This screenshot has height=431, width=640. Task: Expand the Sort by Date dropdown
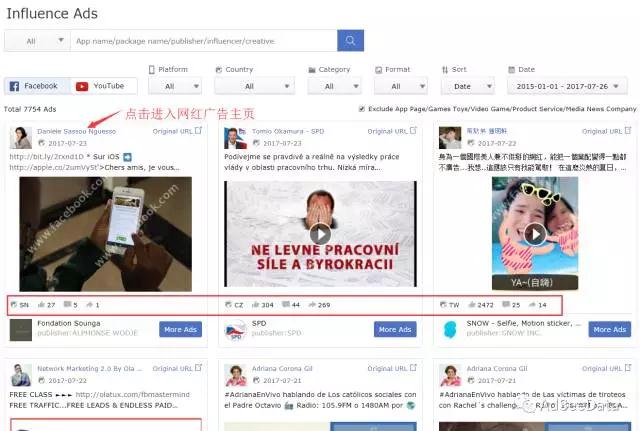469,87
